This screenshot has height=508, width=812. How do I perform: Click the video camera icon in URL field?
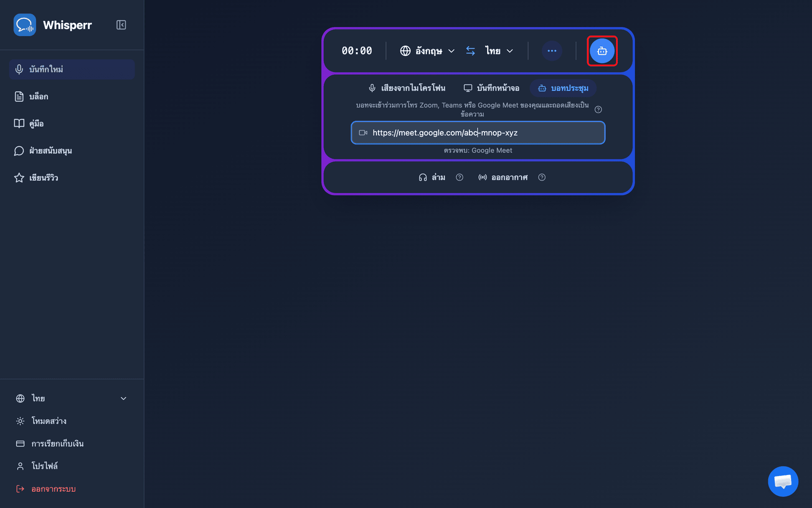click(x=363, y=133)
